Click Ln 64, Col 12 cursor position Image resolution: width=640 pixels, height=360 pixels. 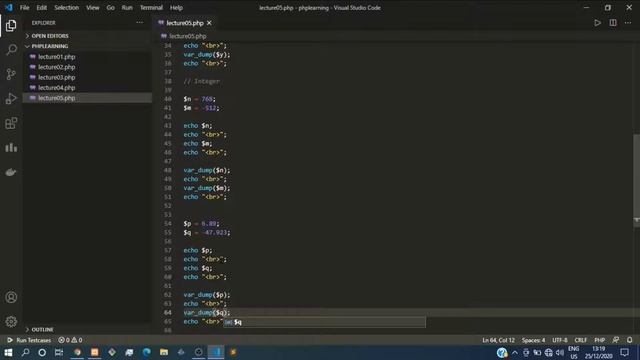498,340
